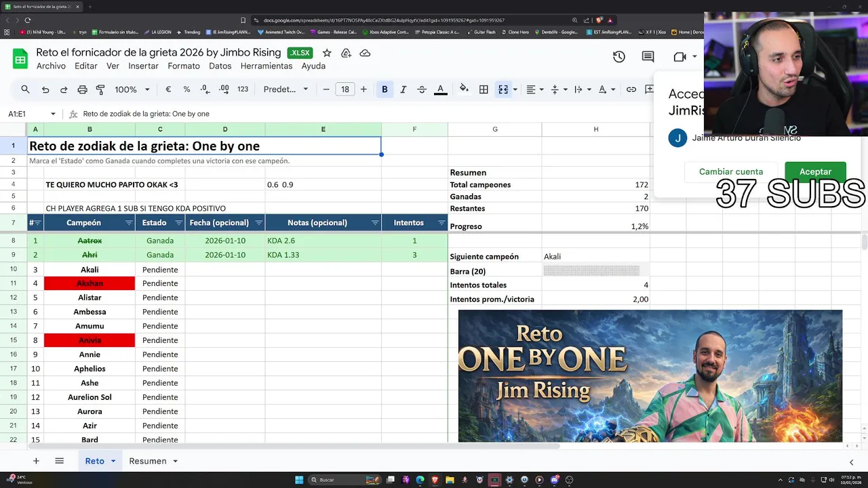Select the KDA 2.6 notes cell
Viewport: 868px width, 488px height.
(323, 241)
